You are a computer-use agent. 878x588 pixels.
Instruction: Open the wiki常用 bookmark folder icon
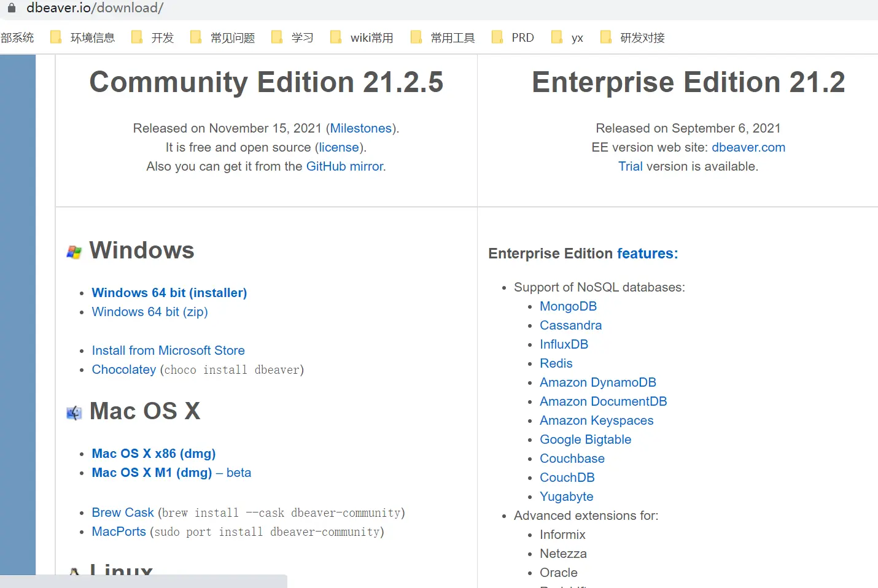[336, 37]
